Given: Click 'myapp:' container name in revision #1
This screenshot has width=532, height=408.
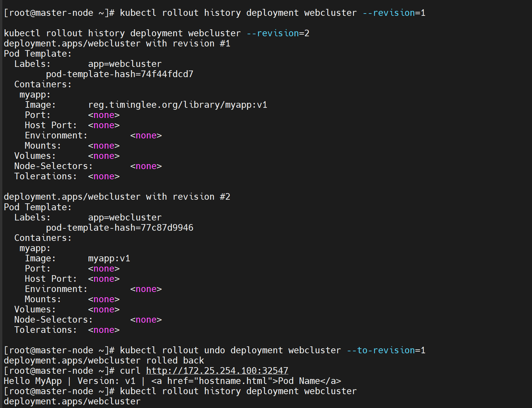Looking at the screenshot, I should [x=35, y=95].
